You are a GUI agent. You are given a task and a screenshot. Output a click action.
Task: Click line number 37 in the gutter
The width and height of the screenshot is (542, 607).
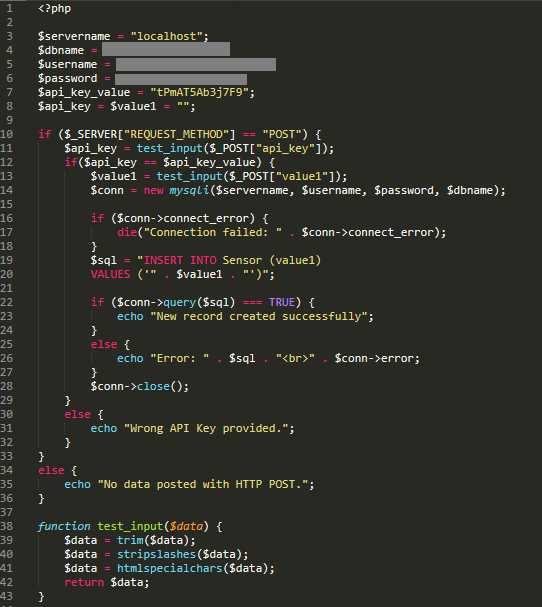point(7,512)
